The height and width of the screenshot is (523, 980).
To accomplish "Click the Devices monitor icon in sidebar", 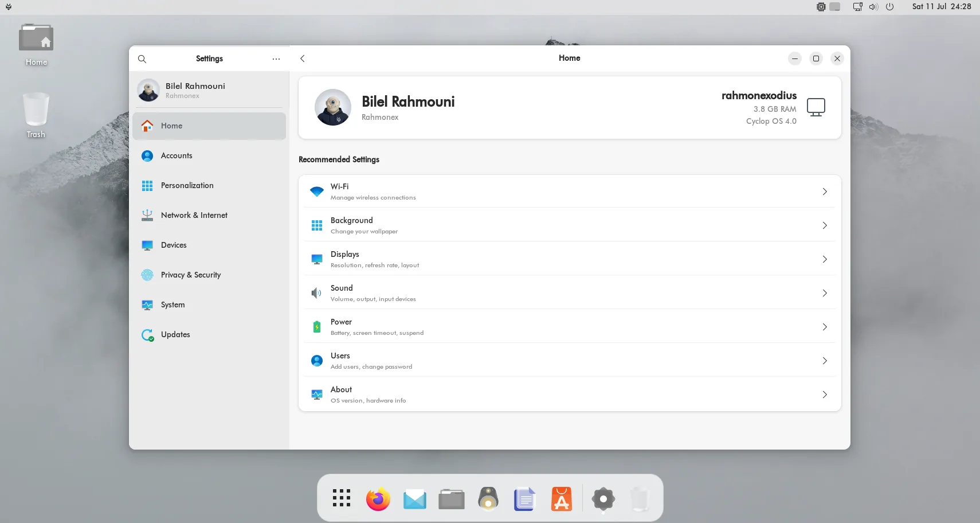I will [147, 245].
